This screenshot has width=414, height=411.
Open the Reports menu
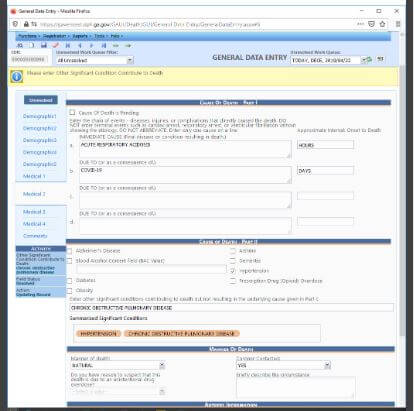[x=81, y=36]
